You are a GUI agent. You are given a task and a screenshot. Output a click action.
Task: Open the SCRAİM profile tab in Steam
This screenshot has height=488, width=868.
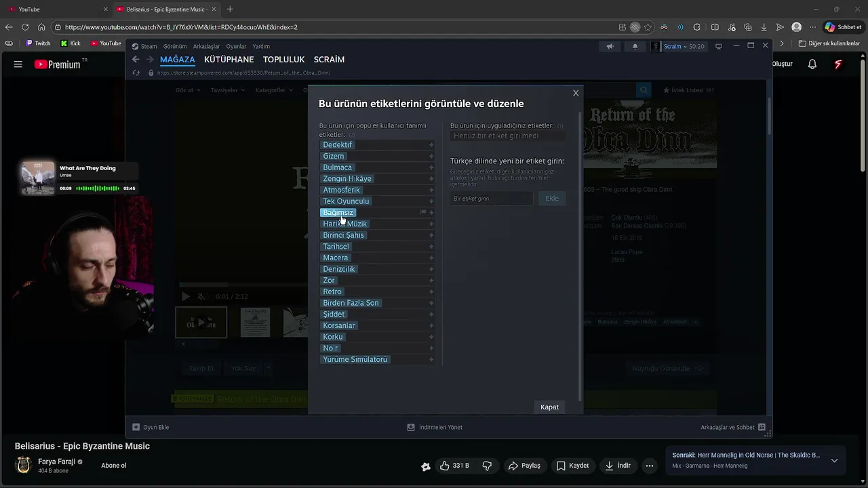329,60
